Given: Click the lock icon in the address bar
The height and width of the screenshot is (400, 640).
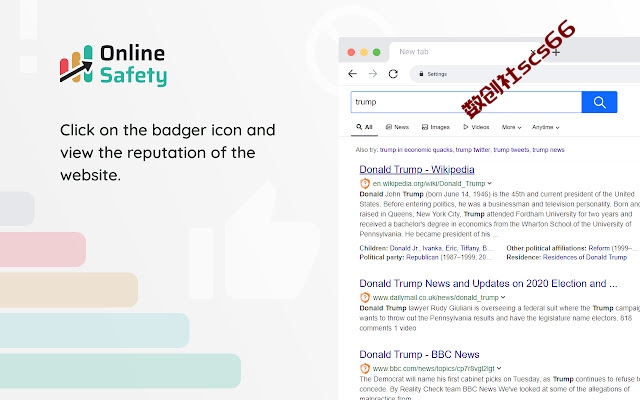Looking at the screenshot, I should pyautogui.click(x=421, y=74).
